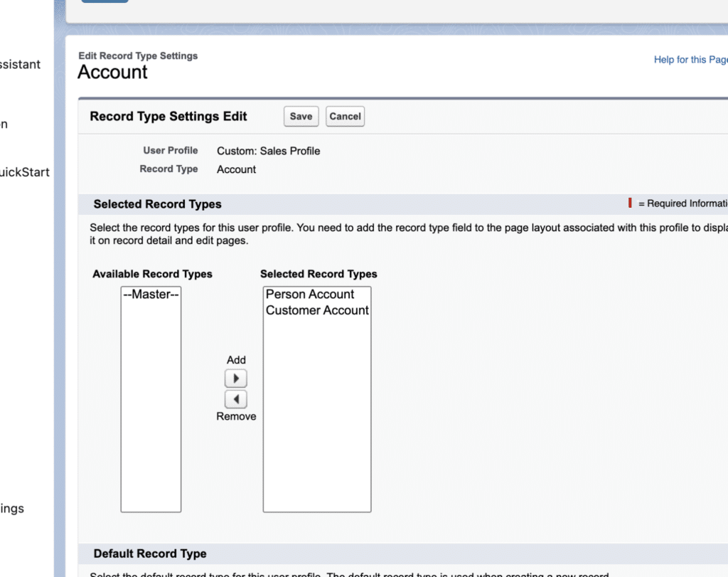Click the partially visible blue button at top
Screen dimensions: 728x577
[105, 1]
